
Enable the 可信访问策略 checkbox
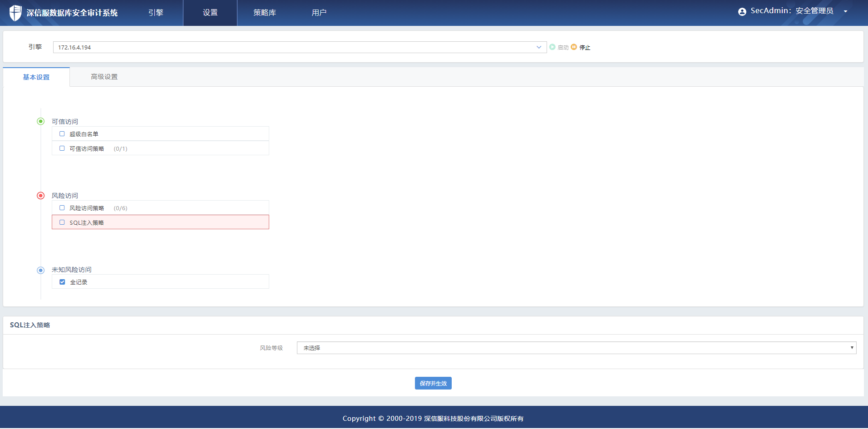pyautogui.click(x=62, y=148)
